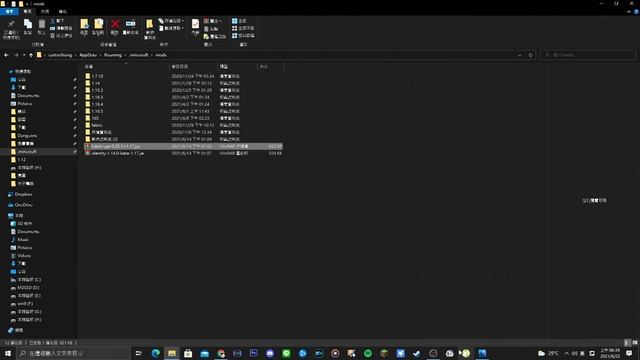Open Dropbox in the navigation pane

pos(23,194)
